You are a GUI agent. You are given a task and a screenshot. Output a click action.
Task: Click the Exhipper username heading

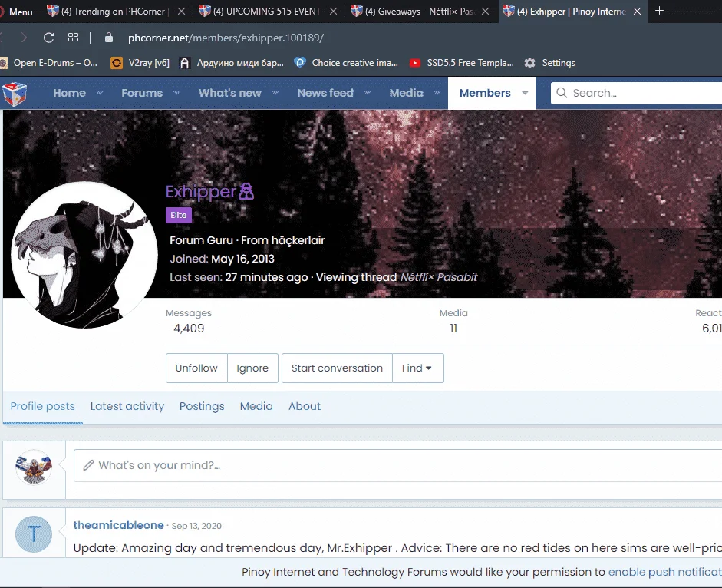201,191
